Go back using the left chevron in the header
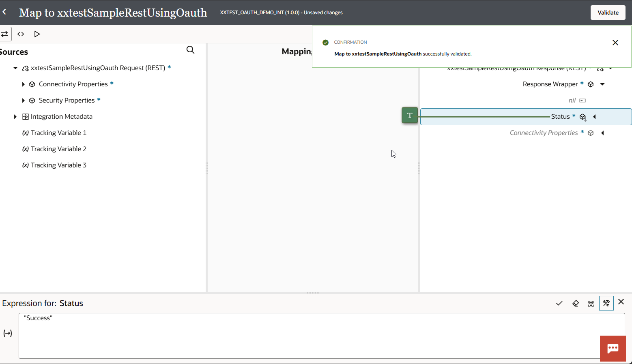This screenshot has height=364, width=632. click(x=4, y=12)
